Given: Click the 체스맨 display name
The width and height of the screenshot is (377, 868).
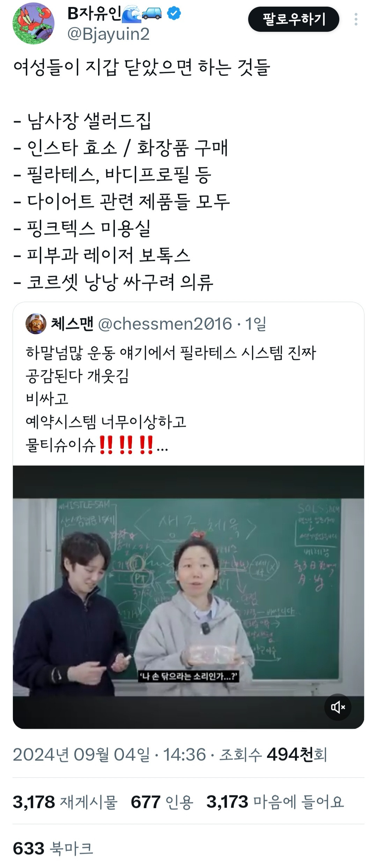Looking at the screenshot, I should [x=72, y=324].
